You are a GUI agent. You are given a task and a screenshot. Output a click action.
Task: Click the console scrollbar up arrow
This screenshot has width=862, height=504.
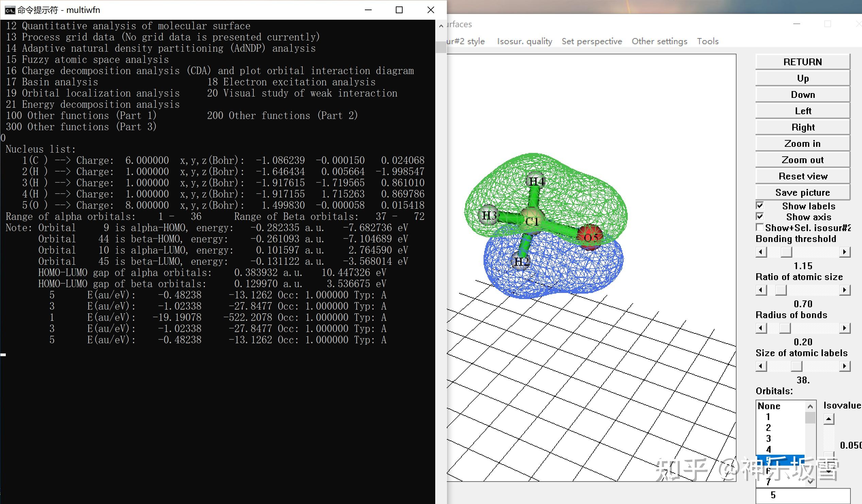441,25
